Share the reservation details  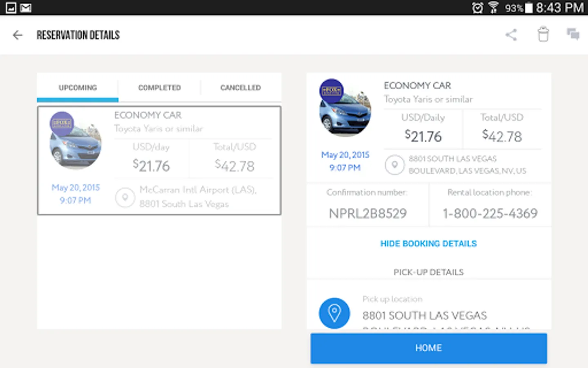511,35
